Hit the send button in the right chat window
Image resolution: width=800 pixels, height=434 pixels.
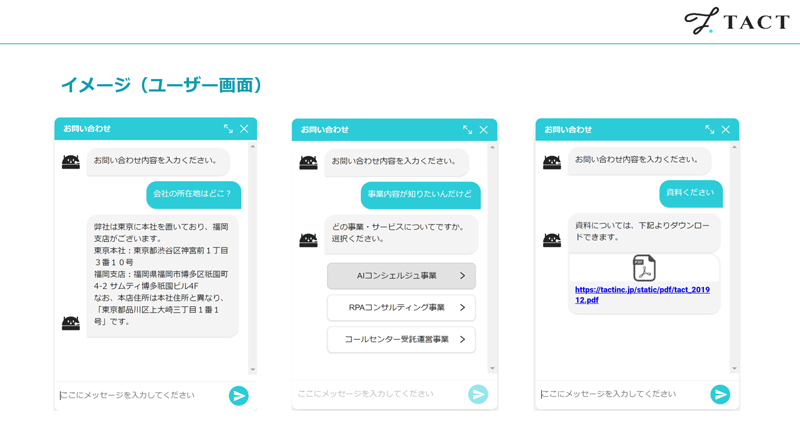[x=720, y=395]
